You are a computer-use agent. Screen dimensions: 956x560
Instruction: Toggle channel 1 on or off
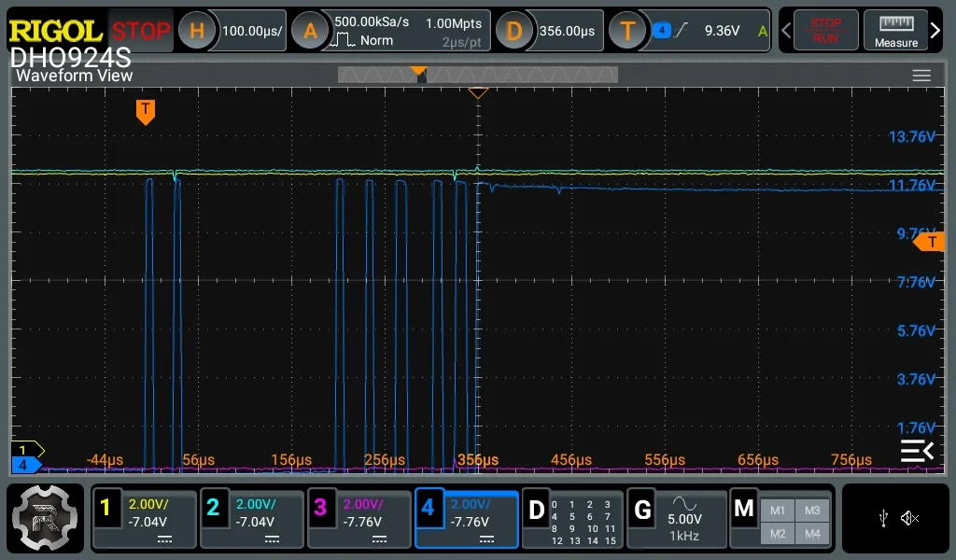105,507
